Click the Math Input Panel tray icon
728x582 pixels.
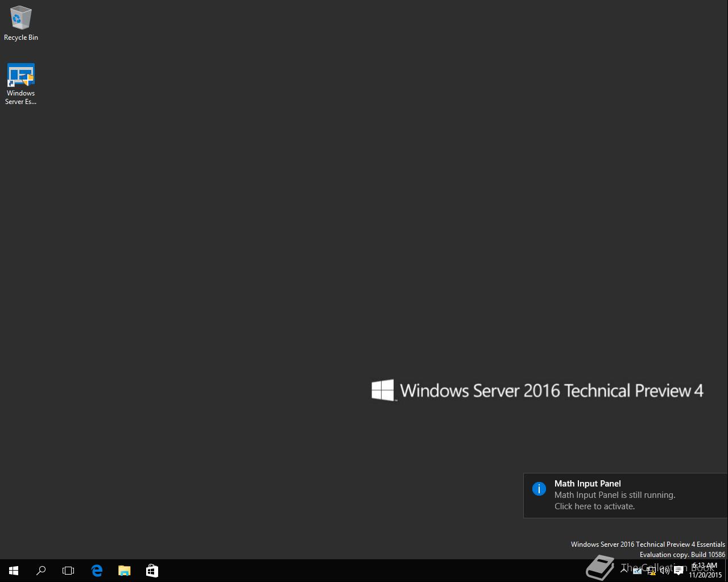(637, 571)
